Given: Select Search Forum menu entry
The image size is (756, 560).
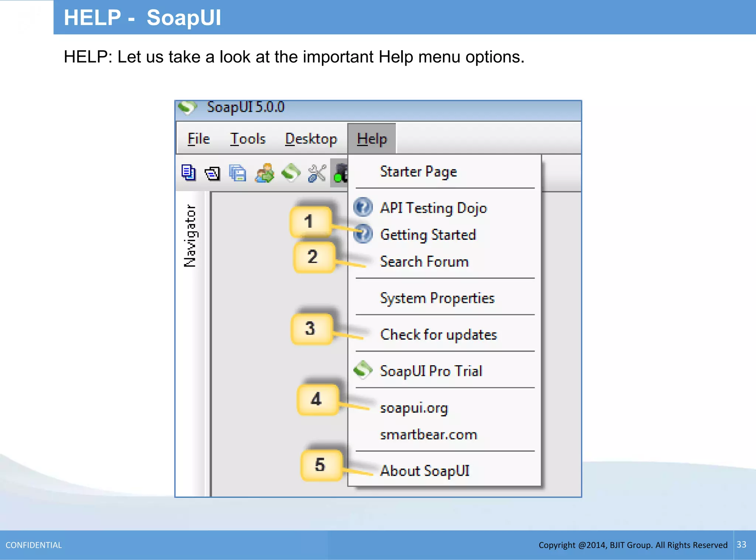Looking at the screenshot, I should 444,262.
